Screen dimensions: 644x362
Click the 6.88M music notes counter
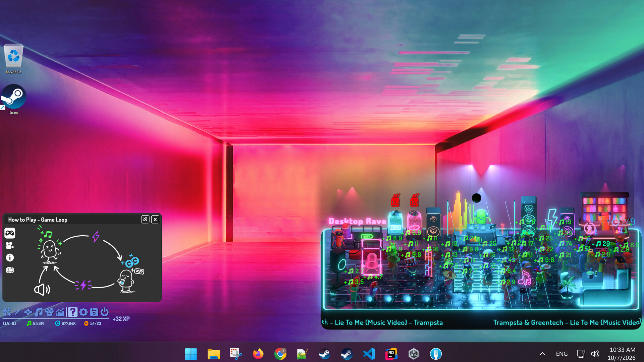pos(36,323)
